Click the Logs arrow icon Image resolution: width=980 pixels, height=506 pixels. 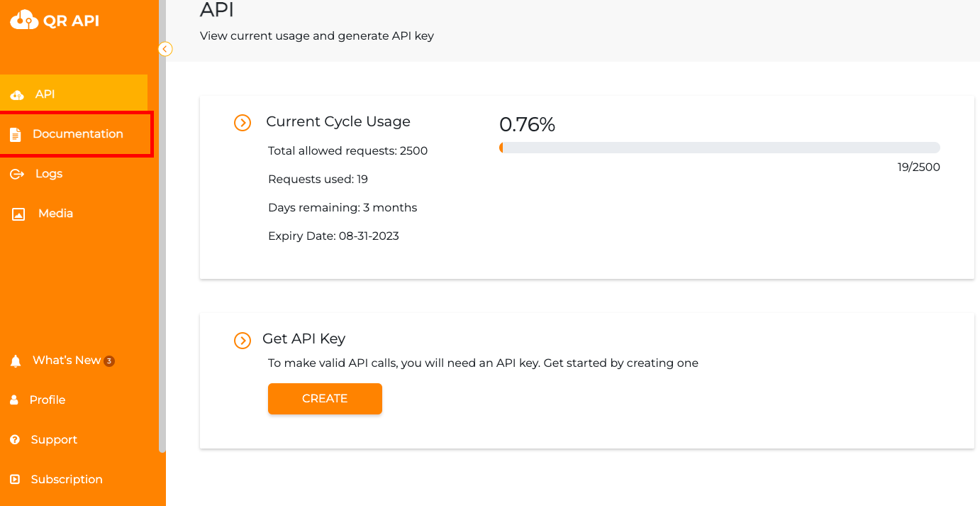point(17,174)
